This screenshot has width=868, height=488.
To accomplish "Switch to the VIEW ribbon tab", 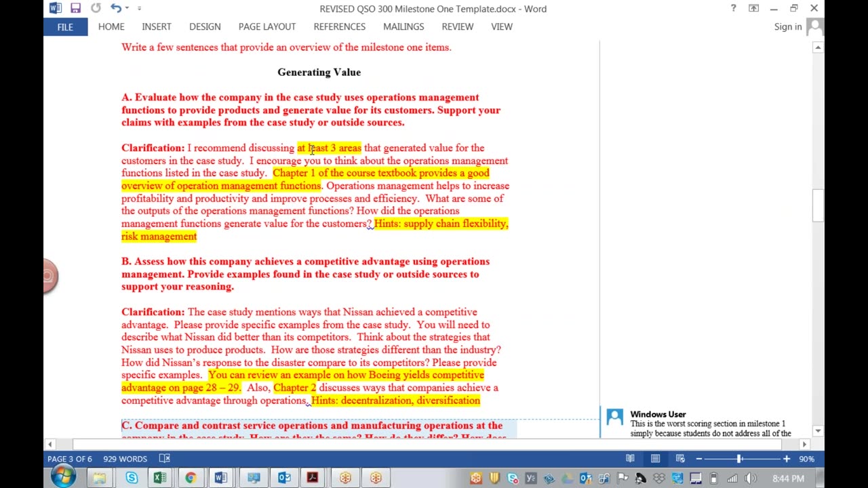I will 502,26.
